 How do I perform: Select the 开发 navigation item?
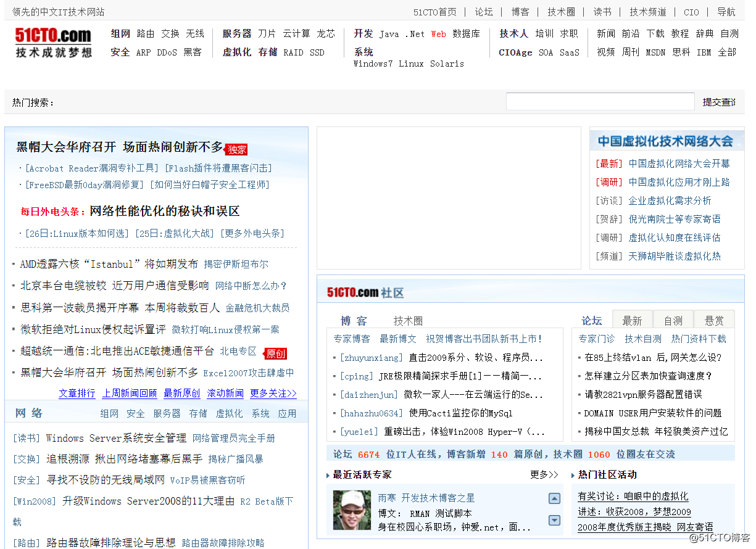[363, 33]
